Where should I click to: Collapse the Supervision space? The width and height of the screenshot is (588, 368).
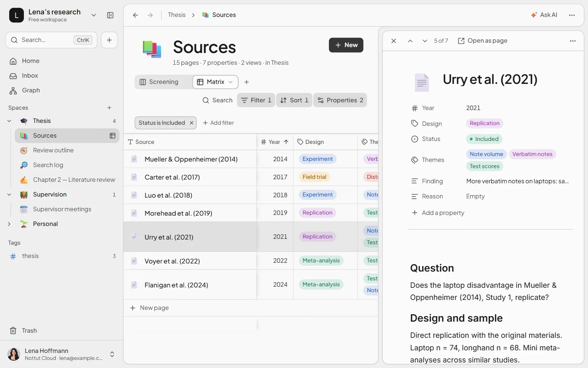(9, 195)
